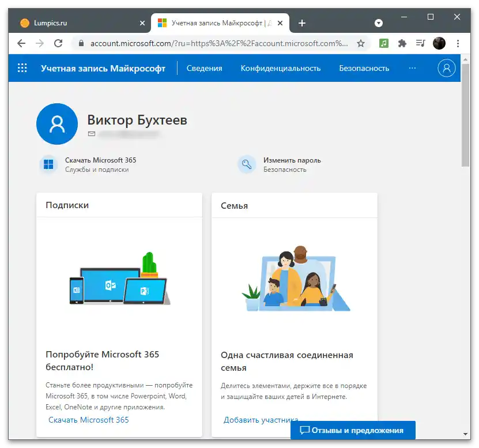This screenshot has height=448, width=479.
Task: Click the email envelope icon under the name
Action: tap(92, 134)
